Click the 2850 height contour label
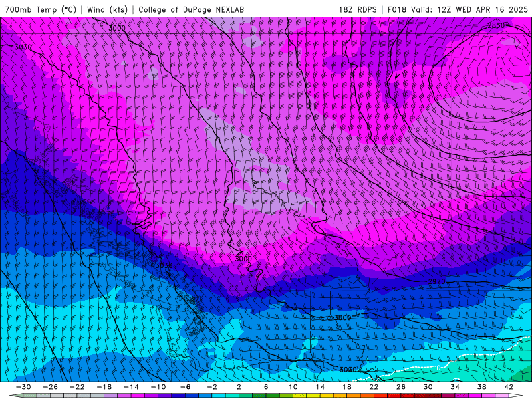This screenshot has height=399, width=532. (496, 25)
